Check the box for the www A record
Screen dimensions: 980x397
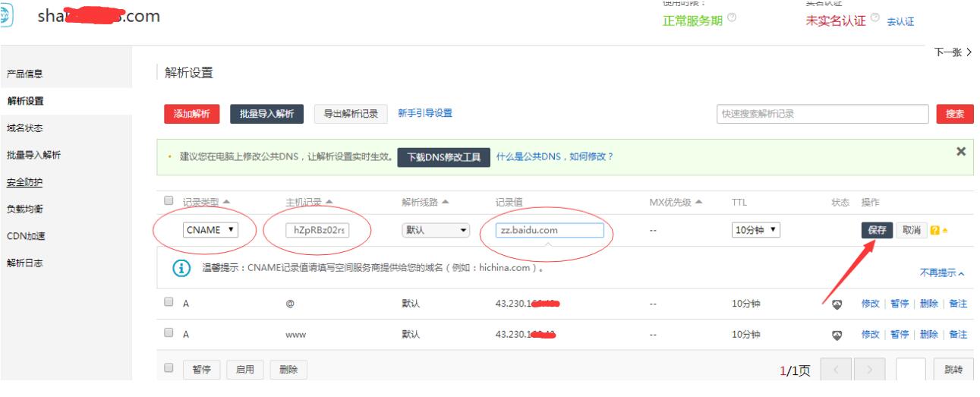169,334
